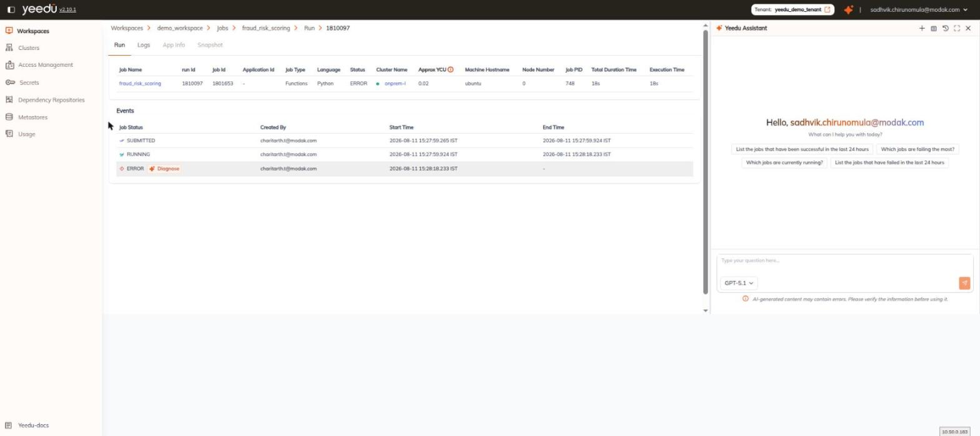Click the green cluster status dot
980x436 pixels.
377,84
